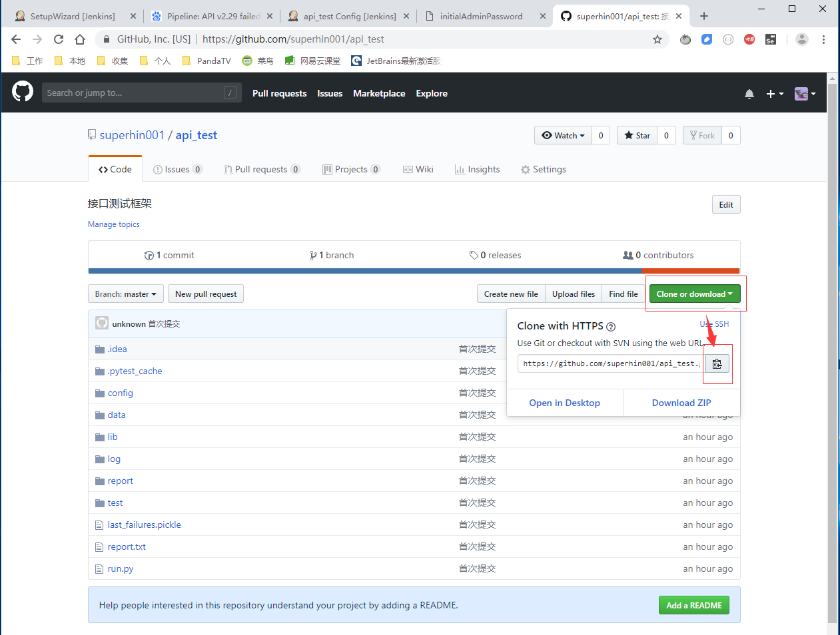Open Marketplace in top navigation
This screenshot has height=635, width=840.
(x=379, y=93)
